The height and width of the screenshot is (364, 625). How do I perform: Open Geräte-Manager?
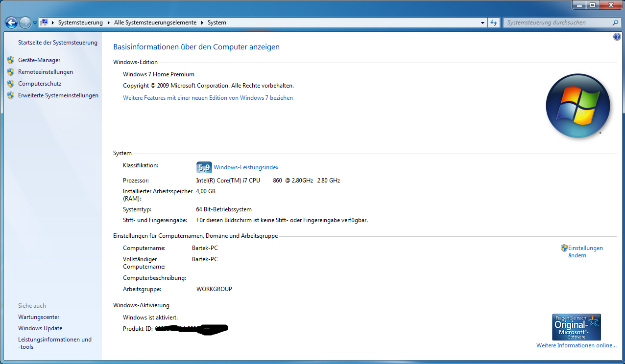click(39, 60)
